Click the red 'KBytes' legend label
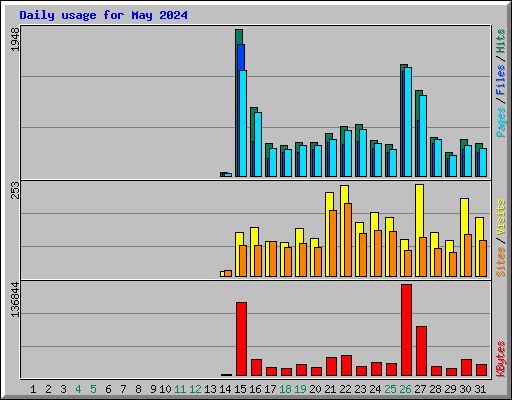Image resolution: width=512 pixels, height=400 pixels. coord(501,359)
